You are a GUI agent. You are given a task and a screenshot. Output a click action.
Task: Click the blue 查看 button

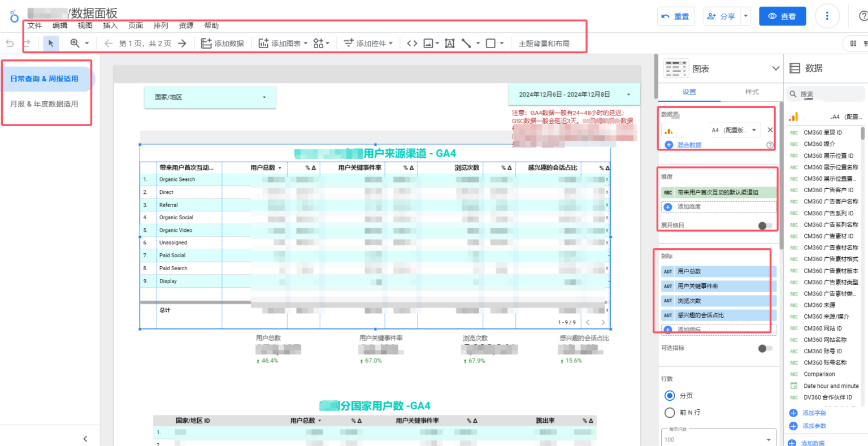782,16
